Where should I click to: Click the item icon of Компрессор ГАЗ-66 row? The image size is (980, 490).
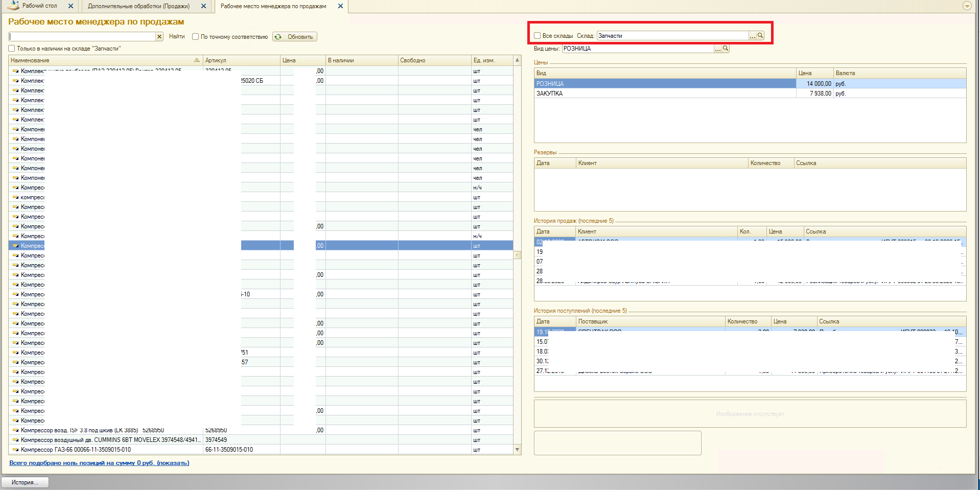click(16, 450)
